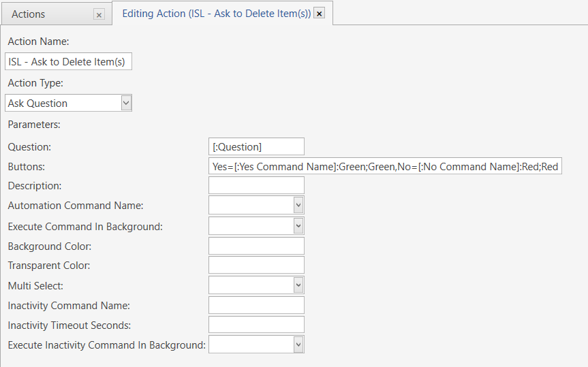This screenshot has width=588, height=367.
Task: Close the Editing Action tab
Action: (319, 14)
